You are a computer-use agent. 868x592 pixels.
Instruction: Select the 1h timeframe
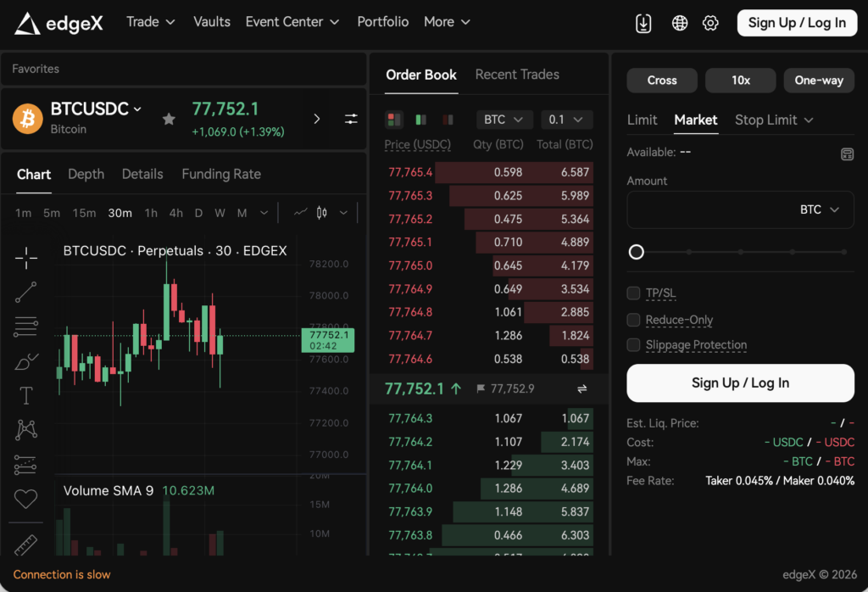coord(151,213)
